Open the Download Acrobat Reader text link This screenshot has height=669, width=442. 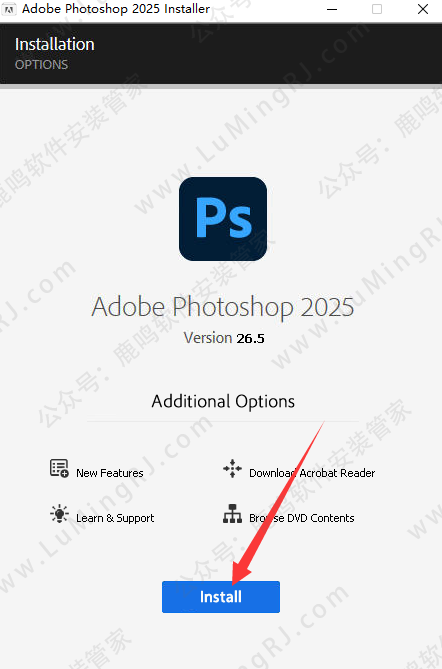[x=312, y=473]
